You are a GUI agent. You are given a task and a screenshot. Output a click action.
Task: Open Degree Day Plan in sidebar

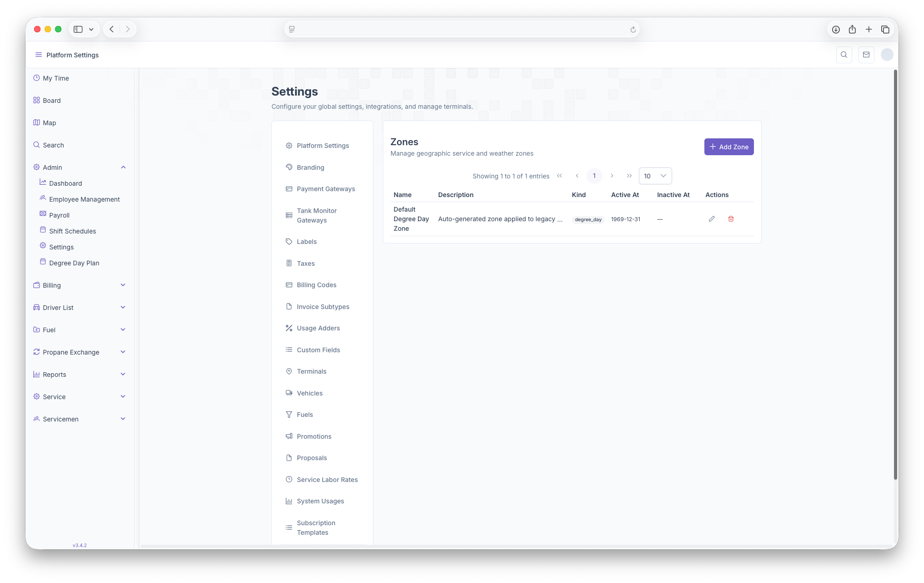tap(74, 263)
